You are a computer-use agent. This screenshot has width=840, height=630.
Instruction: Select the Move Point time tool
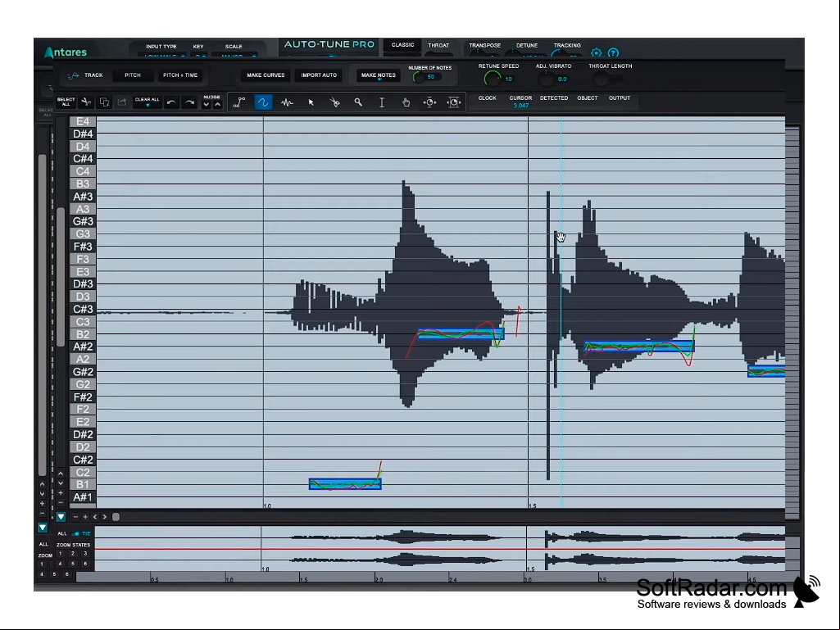click(429, 102)
